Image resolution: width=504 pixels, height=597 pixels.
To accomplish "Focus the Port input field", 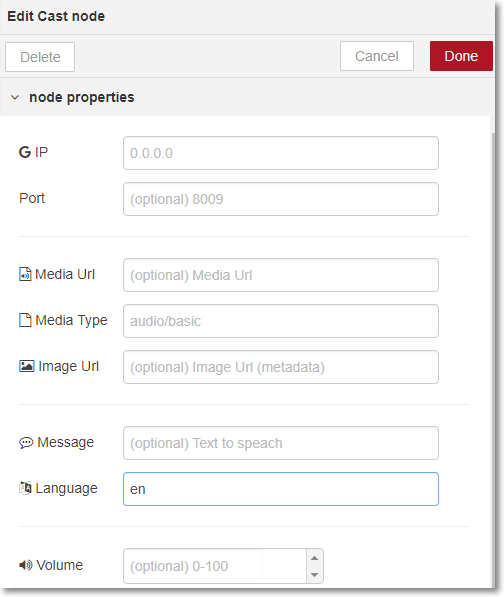I will [x=281, y=199].
